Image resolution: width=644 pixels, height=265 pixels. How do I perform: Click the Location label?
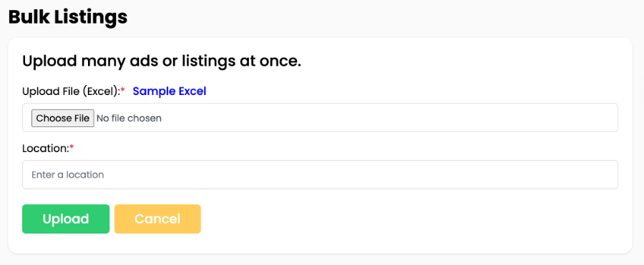click(46, 149)
